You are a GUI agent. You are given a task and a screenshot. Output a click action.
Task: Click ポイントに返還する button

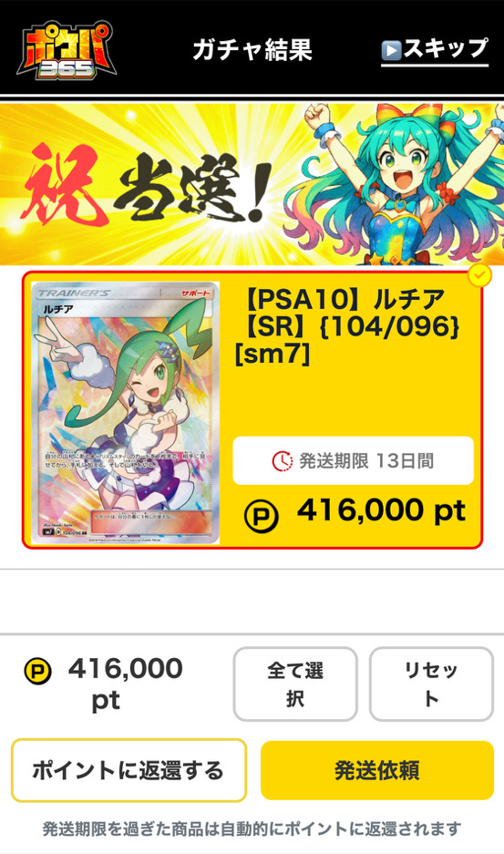(x=129, y=770)
